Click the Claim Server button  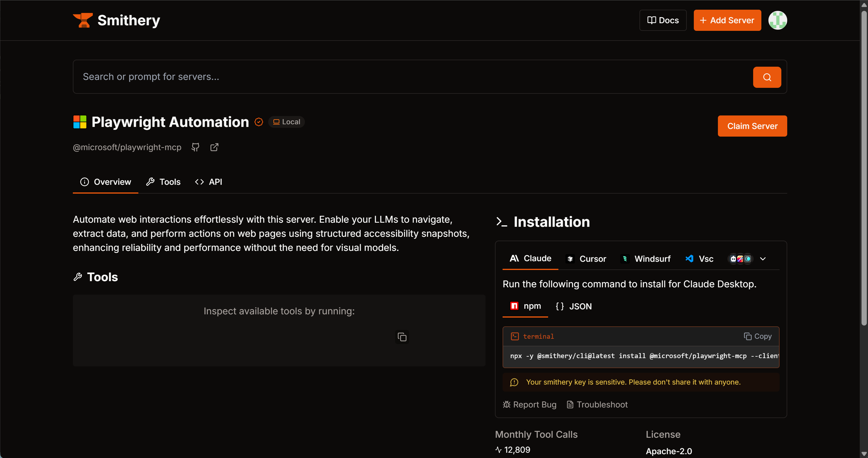coord(752,126)
